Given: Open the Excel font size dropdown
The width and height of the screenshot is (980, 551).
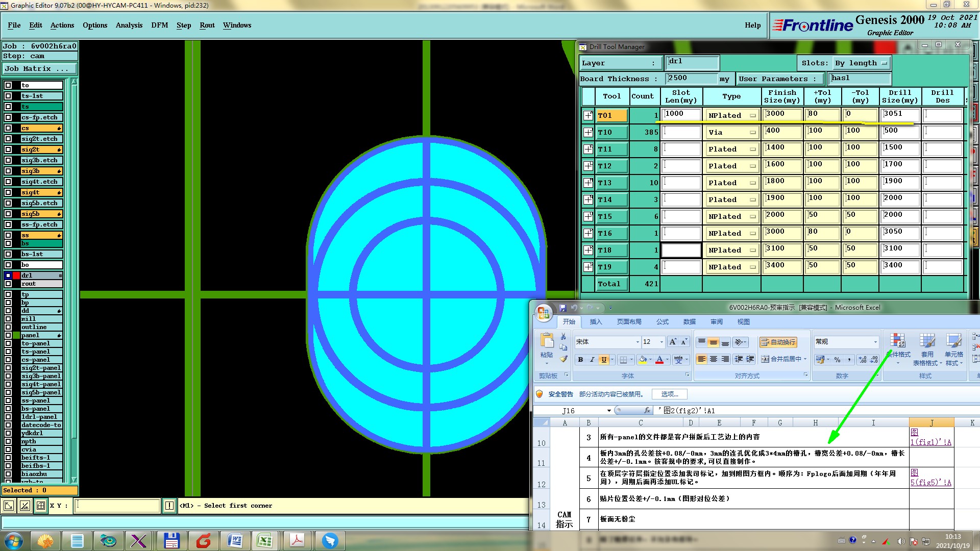Looking at the screenshot, I should click(x=662, y=342).
